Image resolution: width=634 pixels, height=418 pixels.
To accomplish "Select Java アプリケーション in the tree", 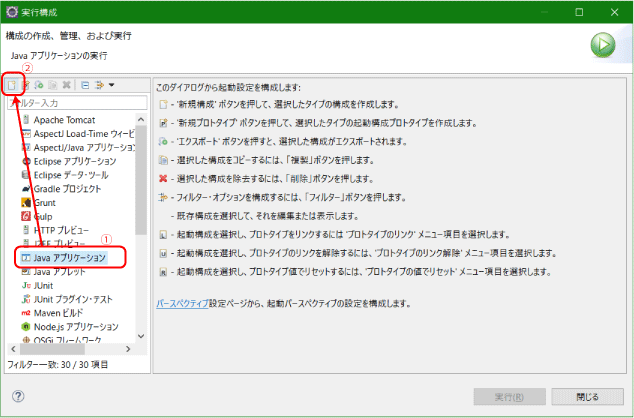I will tap(69, 258).
